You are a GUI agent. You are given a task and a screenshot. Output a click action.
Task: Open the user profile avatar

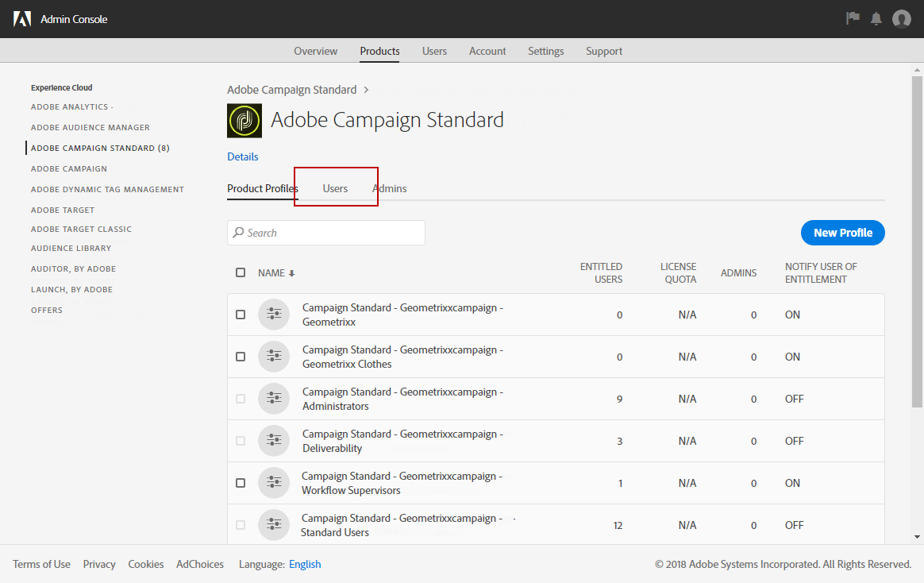901,19
